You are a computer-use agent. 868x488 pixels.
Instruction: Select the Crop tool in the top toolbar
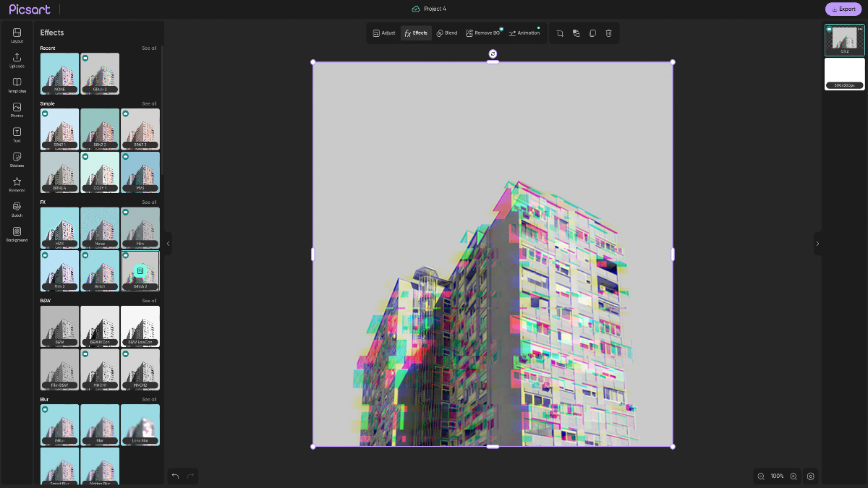[559, 33]
